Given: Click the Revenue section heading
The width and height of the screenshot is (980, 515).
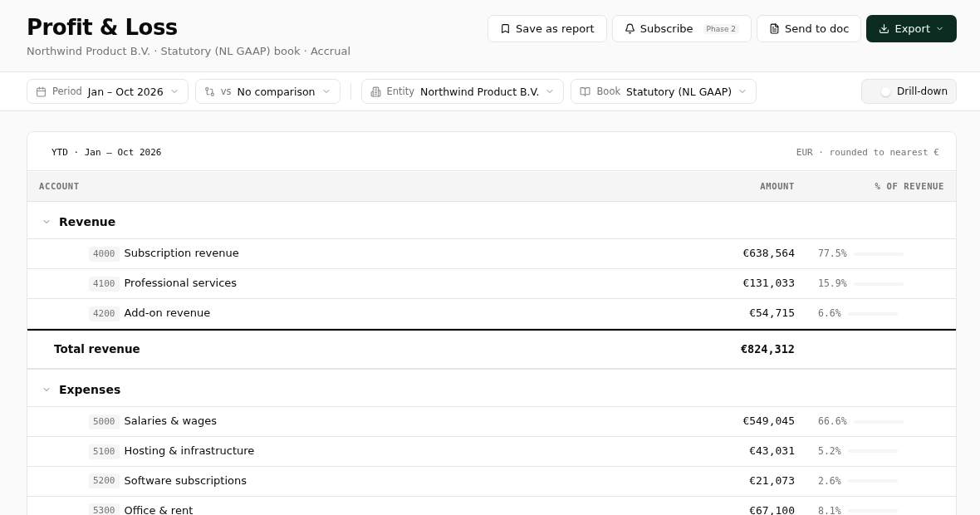Looking at the screenshot, I should [87, 222].
